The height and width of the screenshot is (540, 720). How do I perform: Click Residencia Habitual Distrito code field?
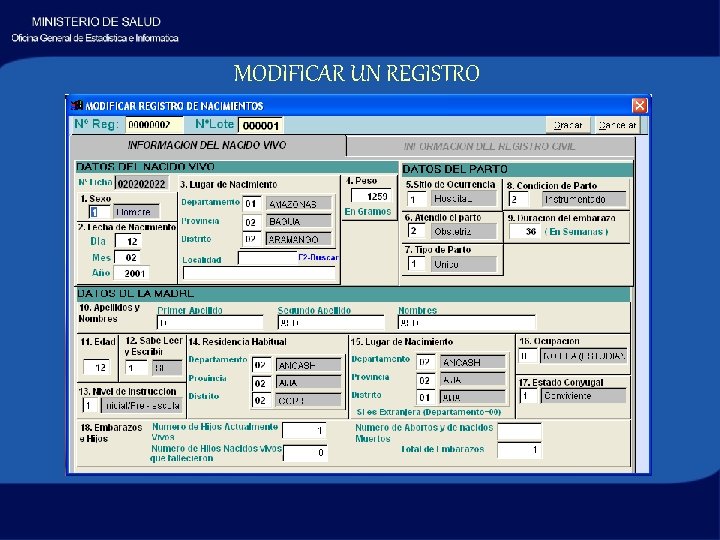[x=262, y=400]
